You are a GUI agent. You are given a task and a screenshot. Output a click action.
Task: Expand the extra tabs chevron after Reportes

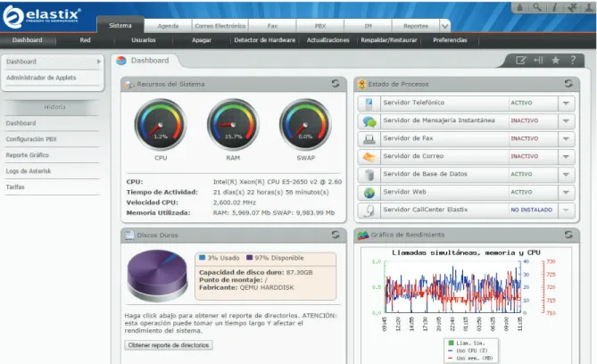click(x=444, y=26)
